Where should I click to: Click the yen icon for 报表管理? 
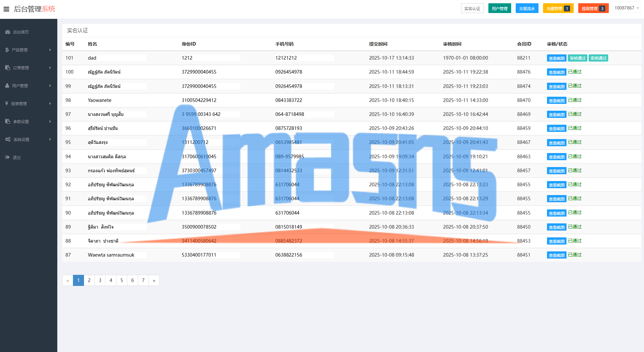7,104
